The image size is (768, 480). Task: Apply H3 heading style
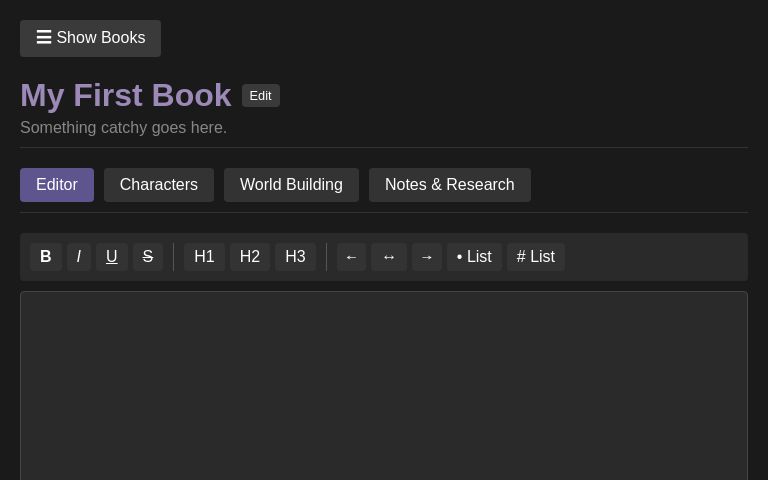pyautogui.click(x=295, y=257)
